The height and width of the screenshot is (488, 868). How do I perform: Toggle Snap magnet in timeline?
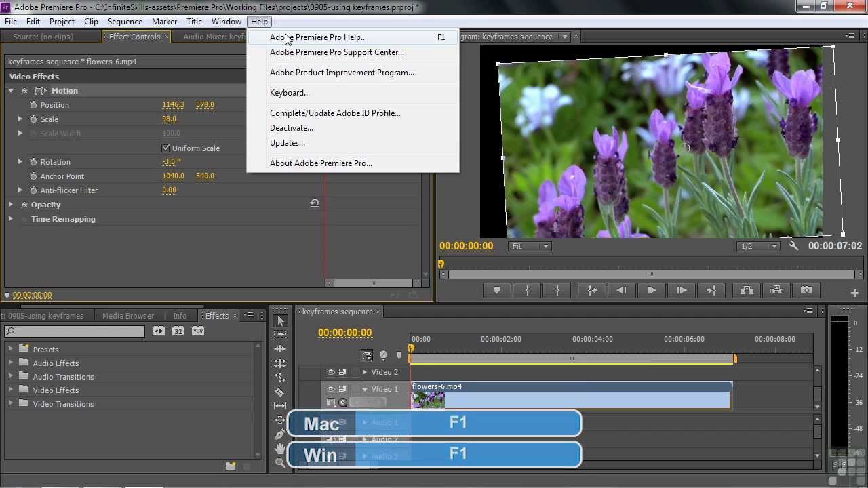click(367, 355)
